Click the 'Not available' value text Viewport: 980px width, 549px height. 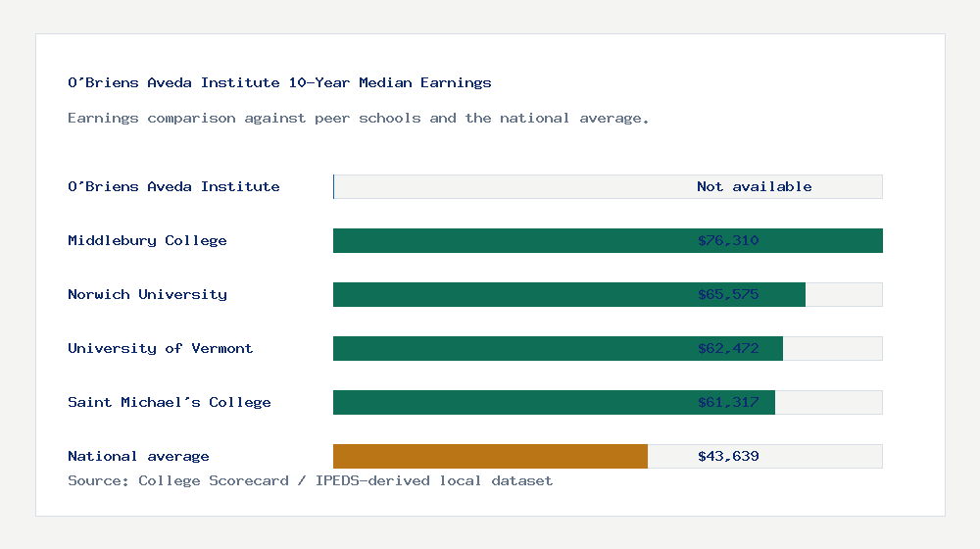(x=755, y=186)
